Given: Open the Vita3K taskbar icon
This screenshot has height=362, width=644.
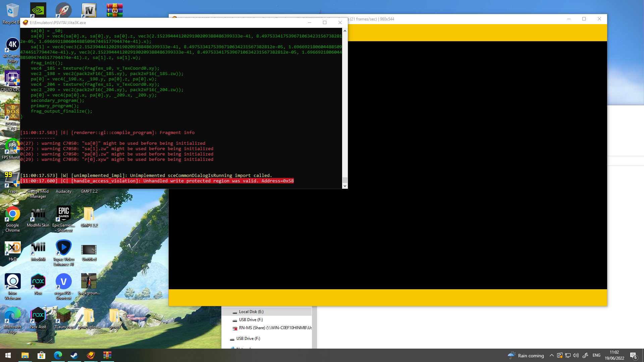Looking at the screenshot, I should point(91,355).
